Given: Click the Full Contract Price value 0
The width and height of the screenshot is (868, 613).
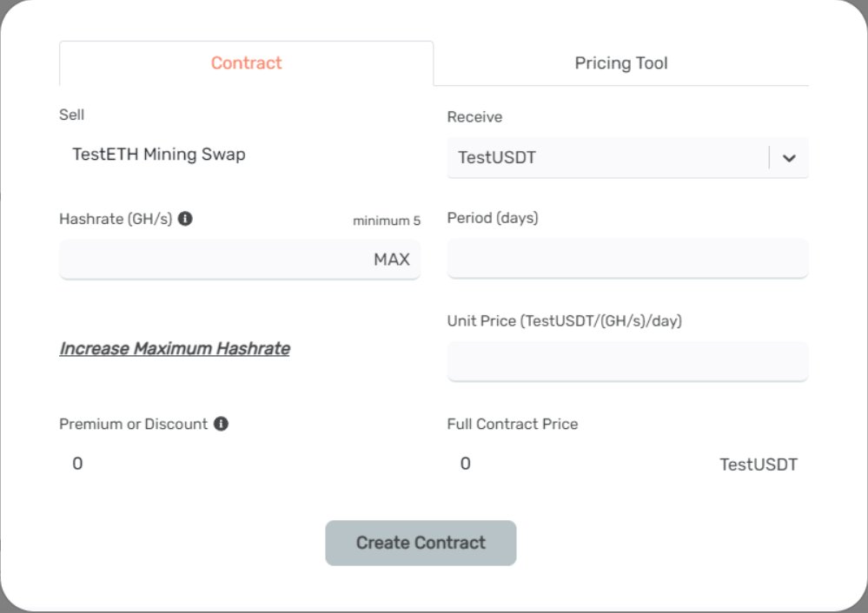Looking at the screenshot, I should [x=465, y=464].
